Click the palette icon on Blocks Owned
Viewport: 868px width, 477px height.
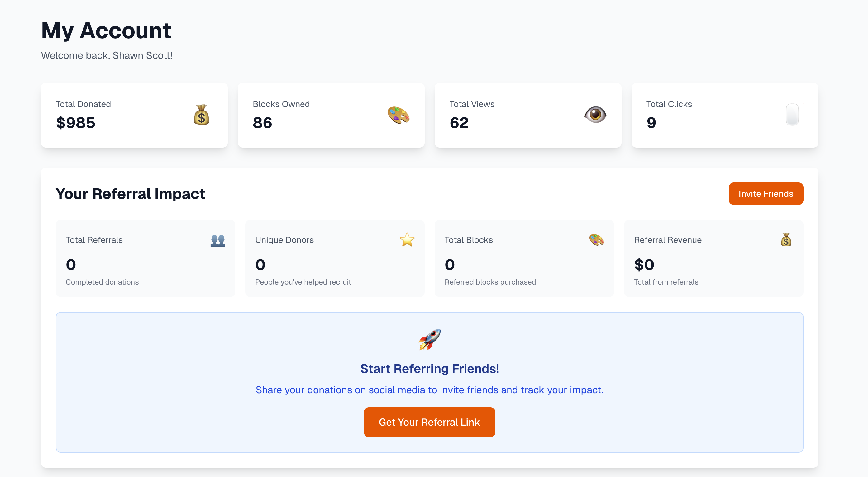click(398, 115)
